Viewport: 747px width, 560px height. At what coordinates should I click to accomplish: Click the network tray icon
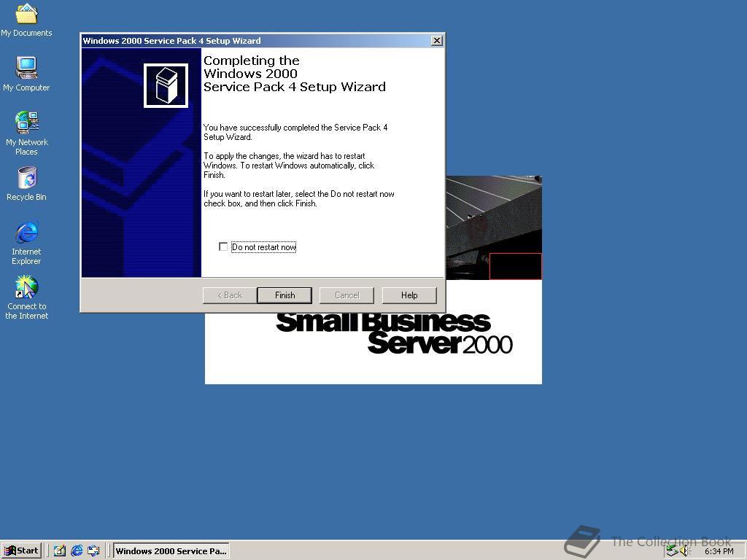click(x=672, y=551)
